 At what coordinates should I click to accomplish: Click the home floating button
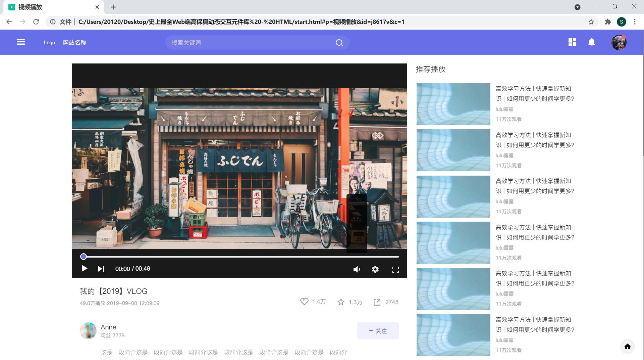(628, 347)
